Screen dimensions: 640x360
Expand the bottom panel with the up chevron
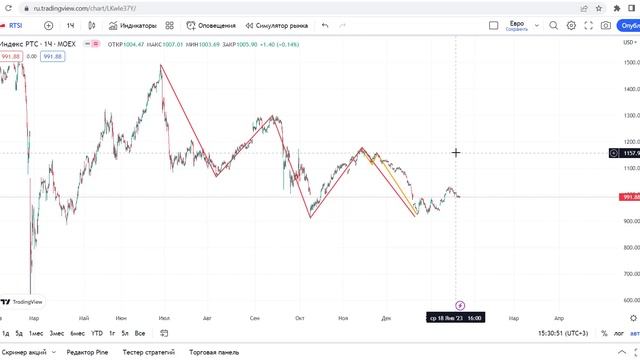click(622, 352)
